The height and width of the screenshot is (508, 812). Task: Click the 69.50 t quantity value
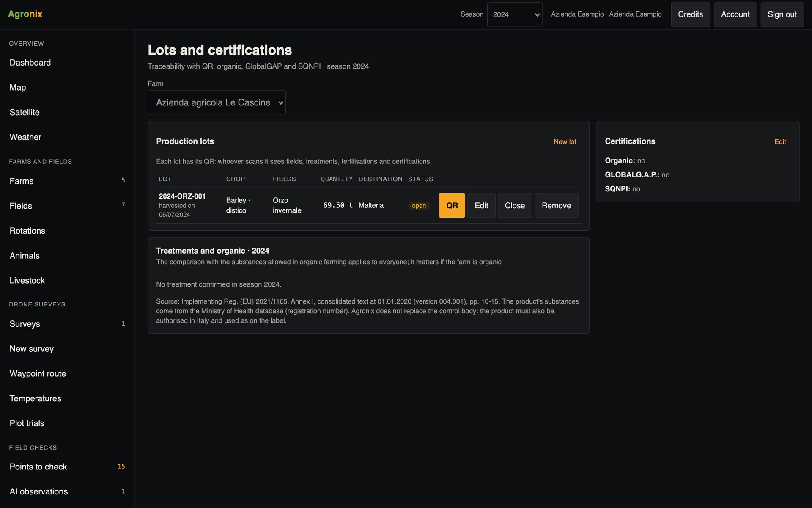tap(337, 205)
